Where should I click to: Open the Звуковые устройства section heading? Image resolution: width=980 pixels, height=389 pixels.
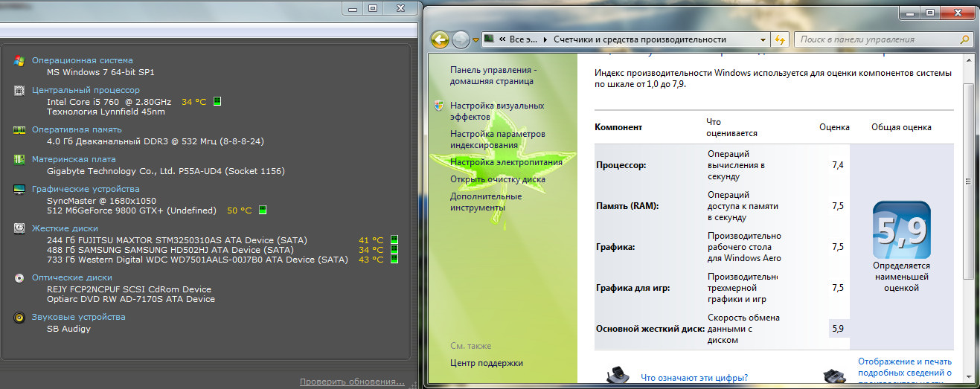point(78,317)
